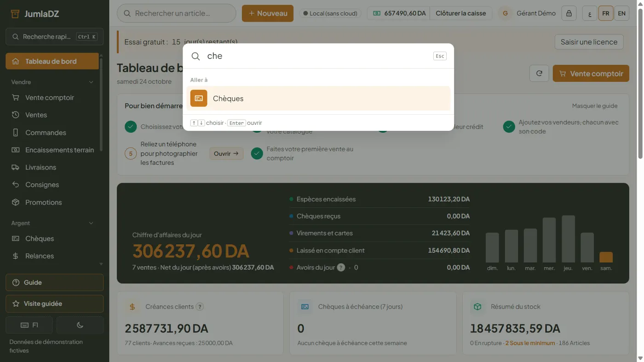Switch language to EN
The image size is (644, 362).
coord(621,13)
